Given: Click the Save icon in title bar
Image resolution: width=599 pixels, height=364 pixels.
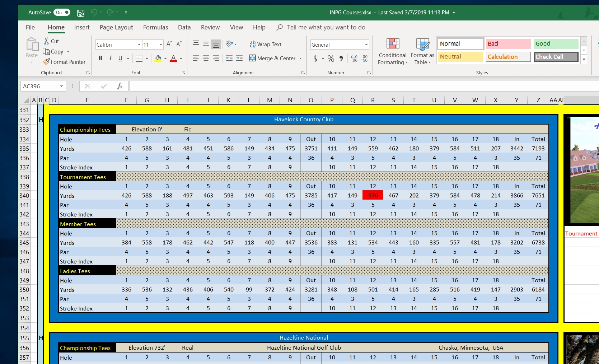Looking at the screenshot, I should point(81,13).
